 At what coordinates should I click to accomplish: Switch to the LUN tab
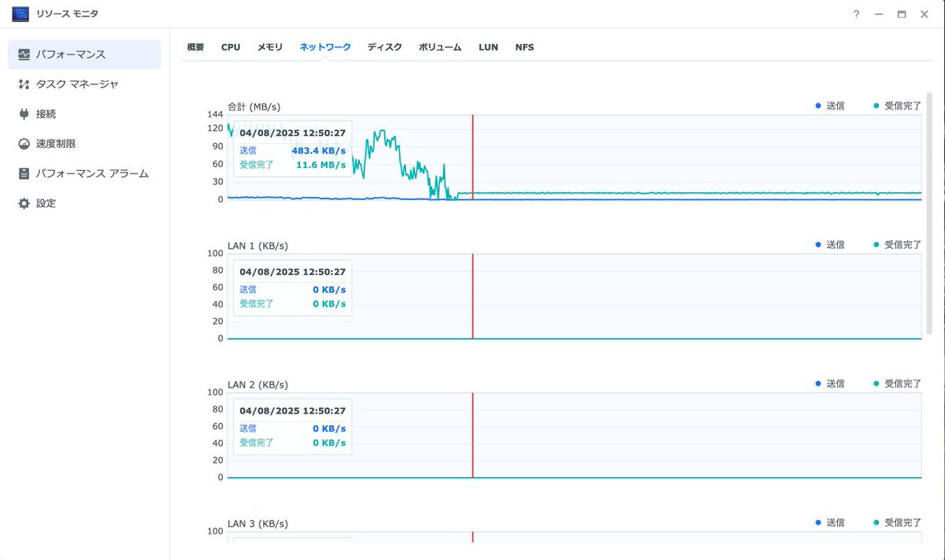(488, 47)
